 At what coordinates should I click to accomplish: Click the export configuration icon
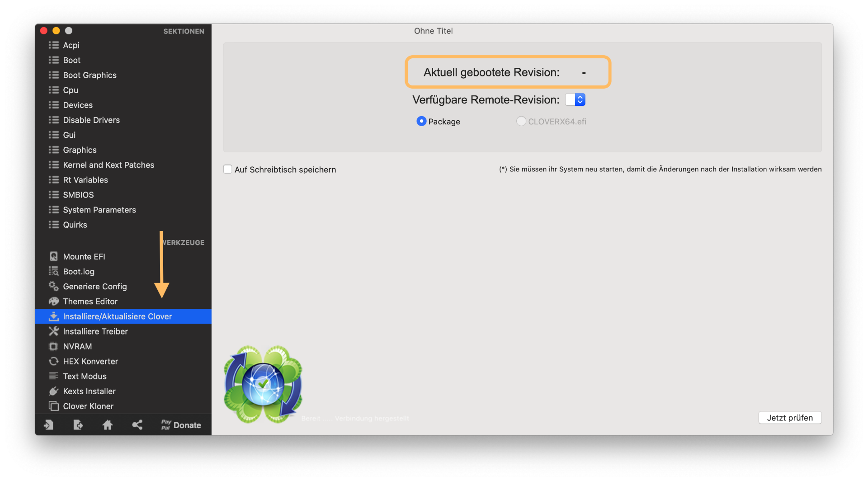(x=78, y=424)
